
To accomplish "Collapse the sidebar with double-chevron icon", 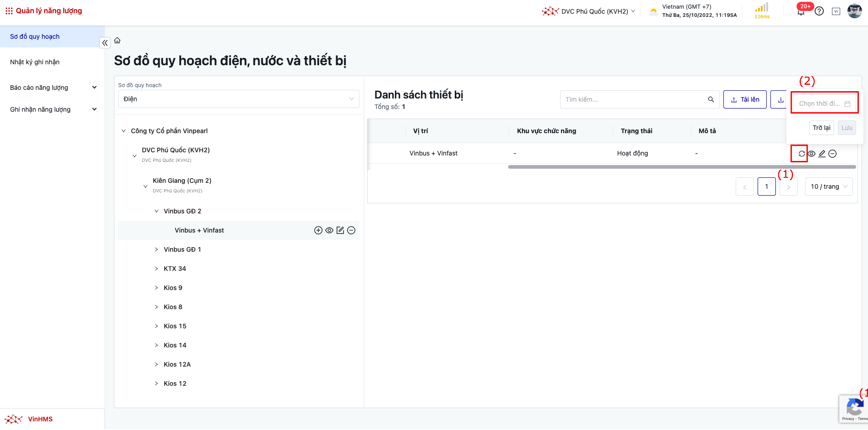I will 105,43.
